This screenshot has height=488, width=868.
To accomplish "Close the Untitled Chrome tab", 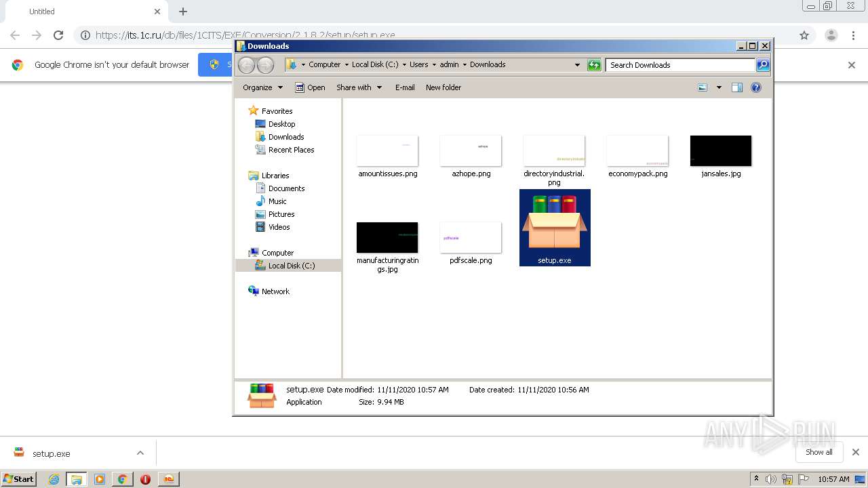I will pos(157,12).
